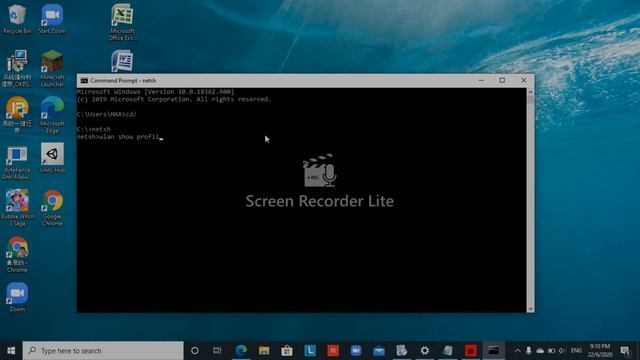Show hidden system tray icons
This screenshot has height=360, width=640.
(x=517, y=351)
